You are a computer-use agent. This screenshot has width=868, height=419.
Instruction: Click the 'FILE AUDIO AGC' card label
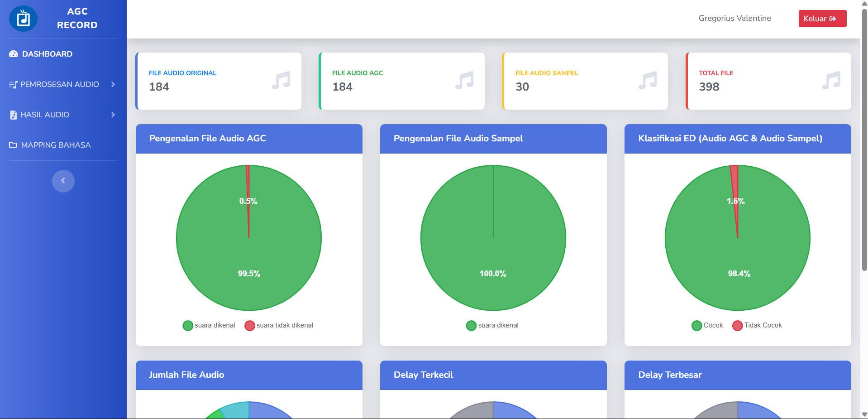[358, 73]
